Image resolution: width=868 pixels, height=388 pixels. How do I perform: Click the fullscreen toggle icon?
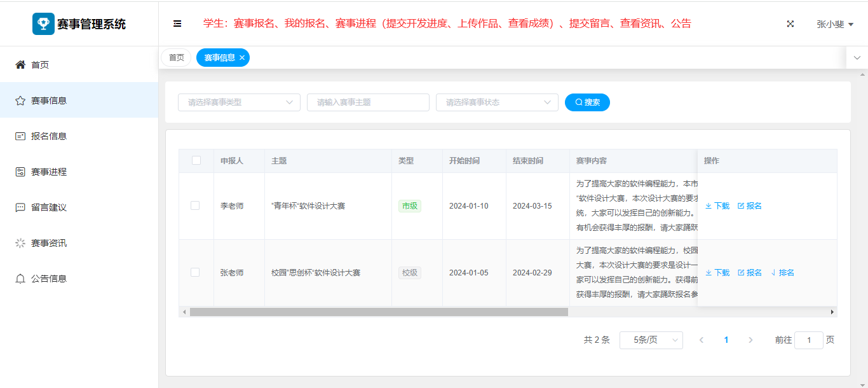(x=790, y=24)
